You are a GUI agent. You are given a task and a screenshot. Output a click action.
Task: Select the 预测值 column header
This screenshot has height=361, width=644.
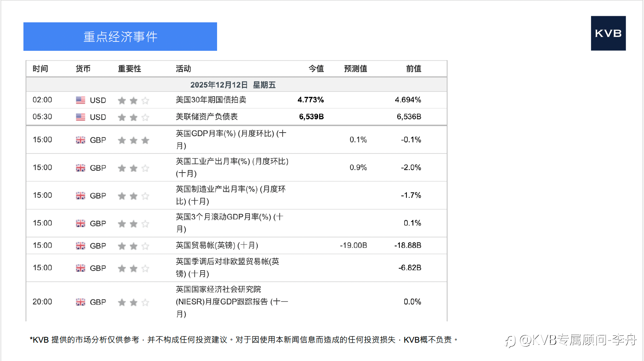(x=355, y=69)
